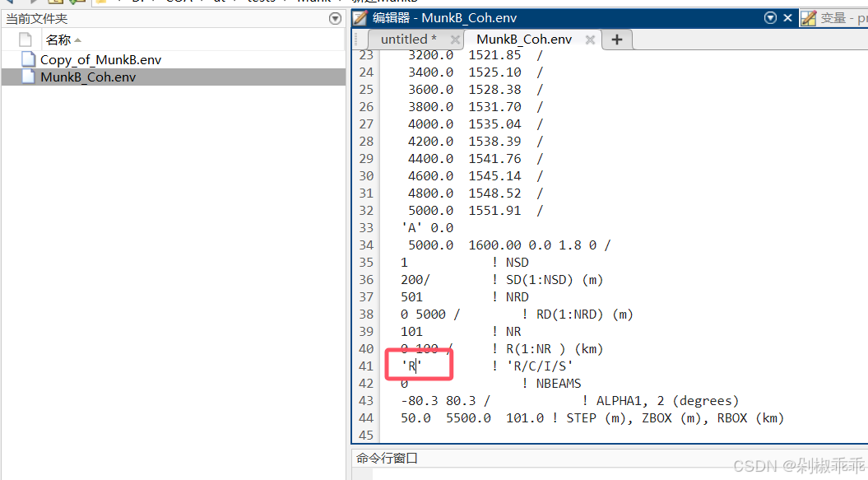Viewport: 868px width, 480px height.
Task: Place cursor on '3600.0 1528.38' line
Action: tap(476, 89)
